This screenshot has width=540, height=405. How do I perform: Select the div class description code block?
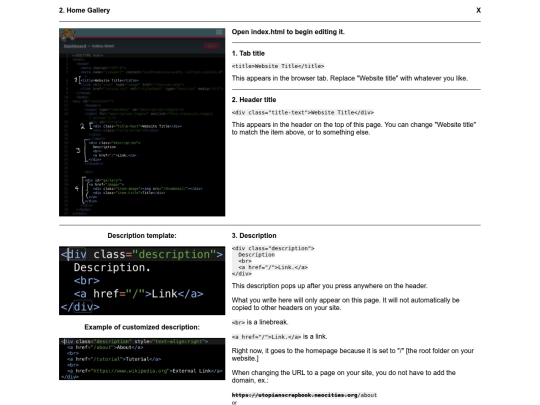(273, 261)
